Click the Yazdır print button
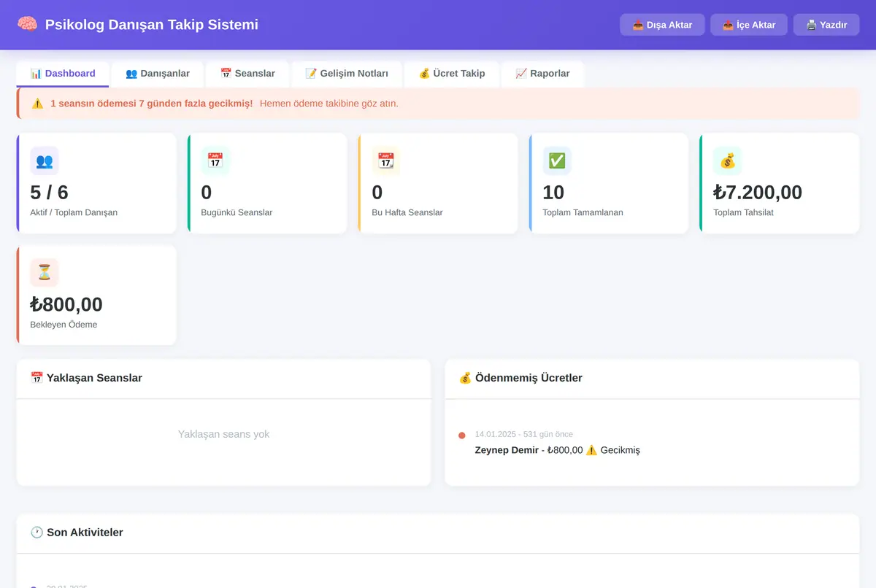This screenshot has height=588, width=876. point(826,25)
